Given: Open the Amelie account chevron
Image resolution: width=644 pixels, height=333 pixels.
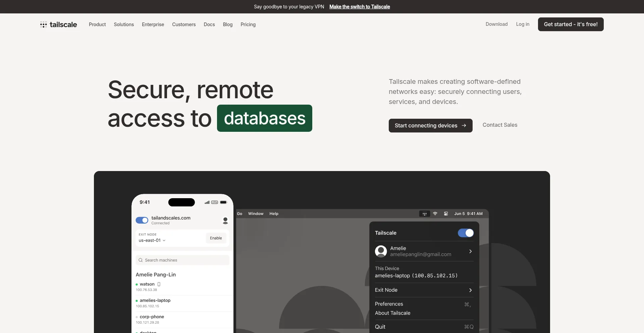Looking at the screenshot, I should [470, 251].
